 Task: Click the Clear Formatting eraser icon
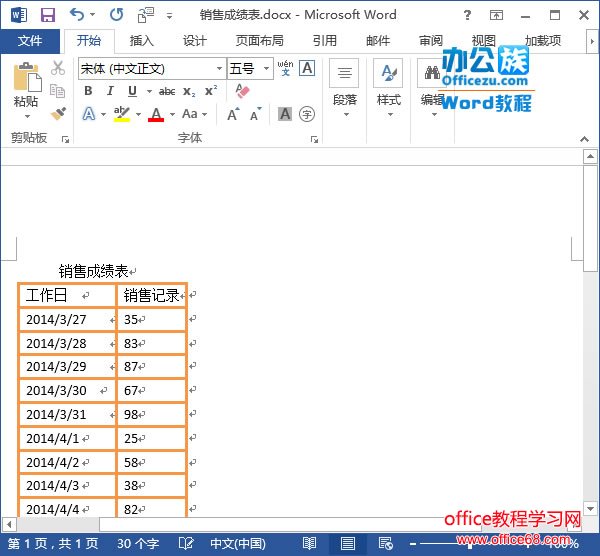pyautogui.click(x=242, y=91)
